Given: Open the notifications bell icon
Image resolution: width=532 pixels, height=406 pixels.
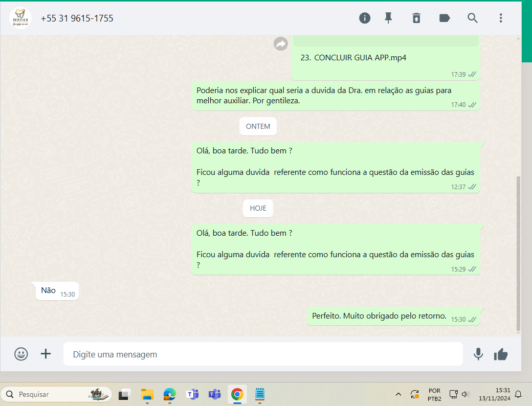Looking at the screenshot, I should (518, 394).
